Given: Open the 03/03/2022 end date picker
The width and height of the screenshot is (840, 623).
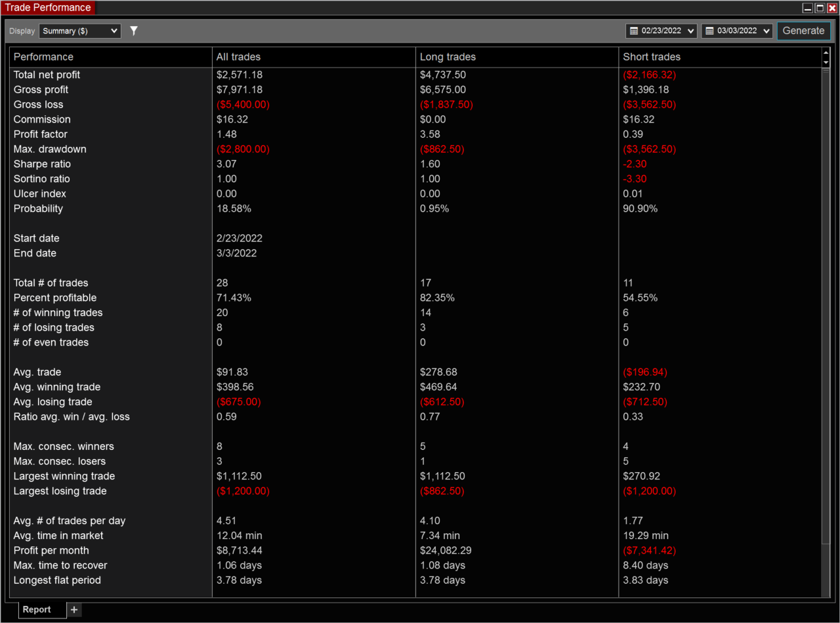Looking at the screenshot, I should 737,31.
